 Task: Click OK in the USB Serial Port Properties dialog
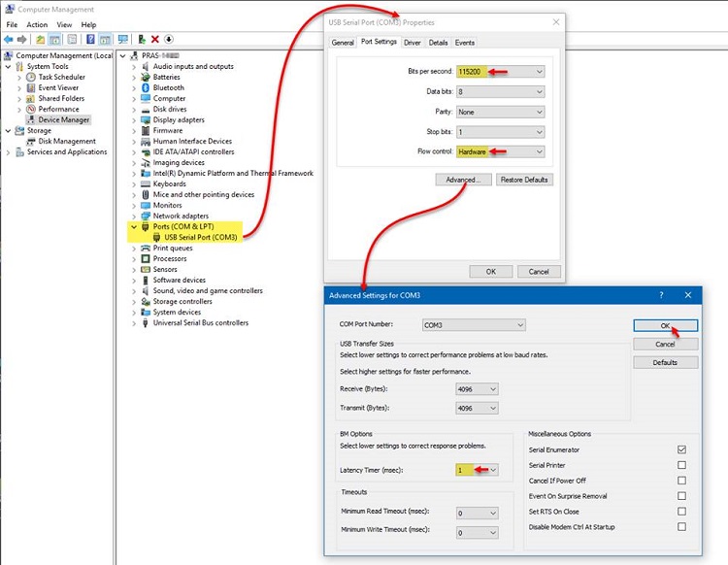click(491, 272)
